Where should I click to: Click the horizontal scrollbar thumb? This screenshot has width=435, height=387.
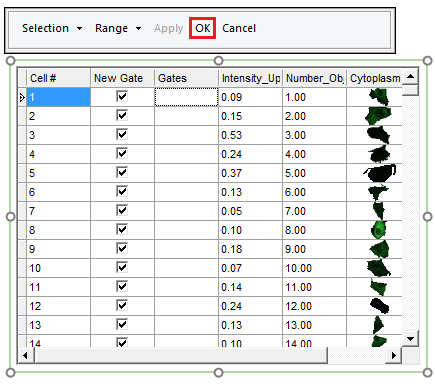pos(181,355)
